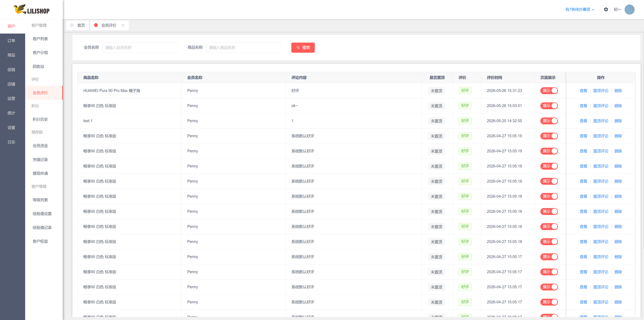Click the LILISHOP logo
This screenshot has width=644, height=320.
coord(31,10)
